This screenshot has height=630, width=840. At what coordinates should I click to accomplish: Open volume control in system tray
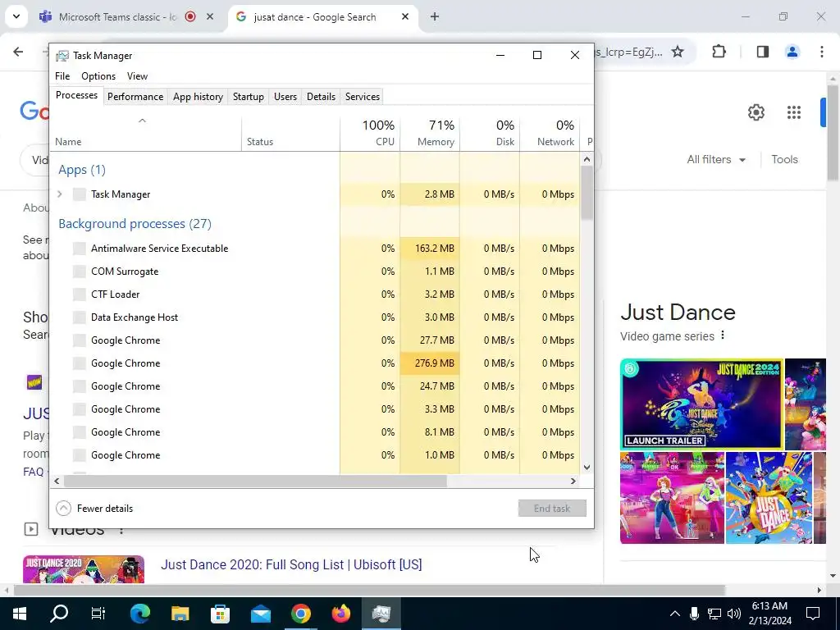pos(734,614)
